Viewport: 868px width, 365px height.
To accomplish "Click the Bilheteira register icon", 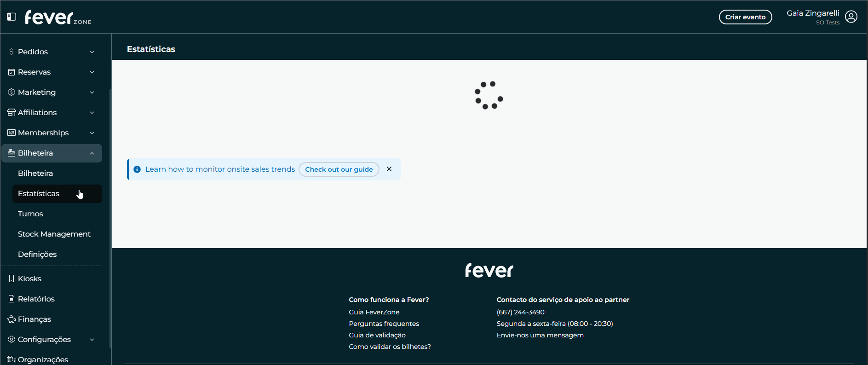I will [11, 153].
